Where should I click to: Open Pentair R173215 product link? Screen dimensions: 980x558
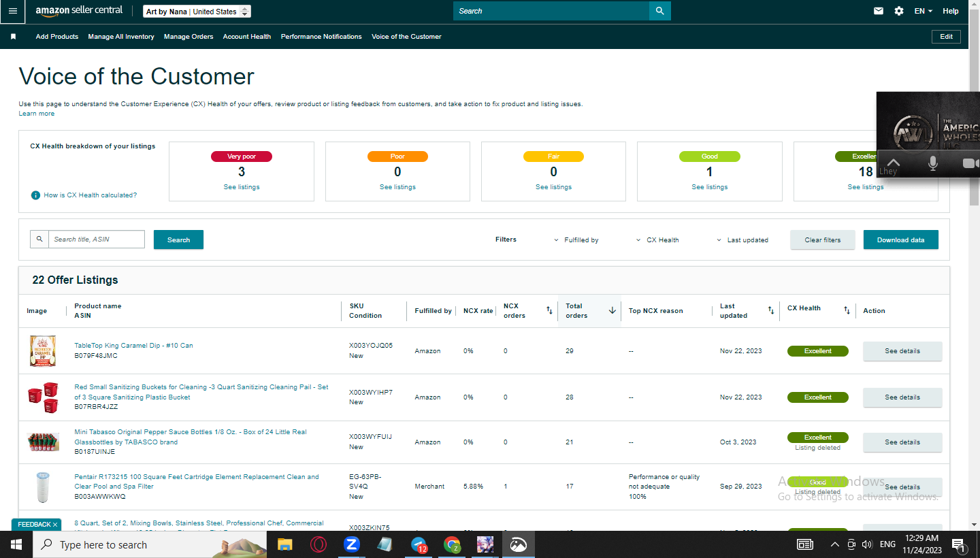click(197, 482)
